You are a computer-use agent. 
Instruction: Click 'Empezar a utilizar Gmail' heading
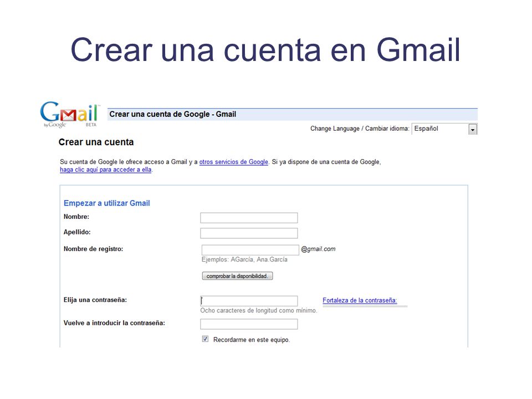(x=107, y=203)
